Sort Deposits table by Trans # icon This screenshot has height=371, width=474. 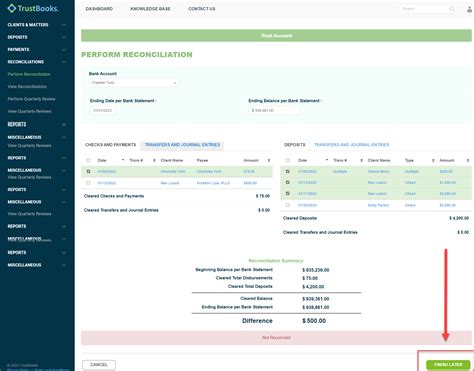tap(361, 160)
